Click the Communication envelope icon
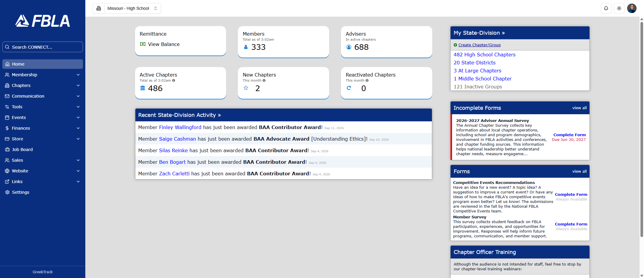The height and width of the screenshot is (278, 644). click(x=7, y=96)
